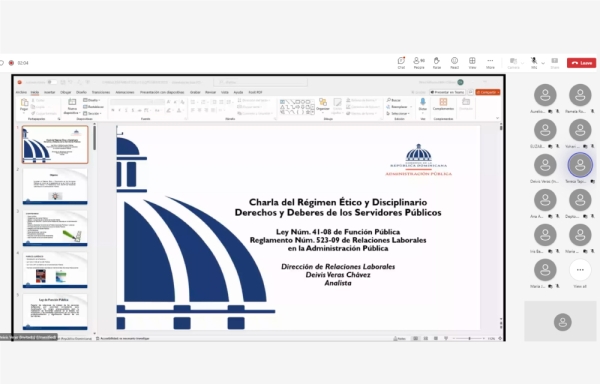Raise your hand in the meeting
The width and height of the screenshot is (600, 384).
[437, 63]
